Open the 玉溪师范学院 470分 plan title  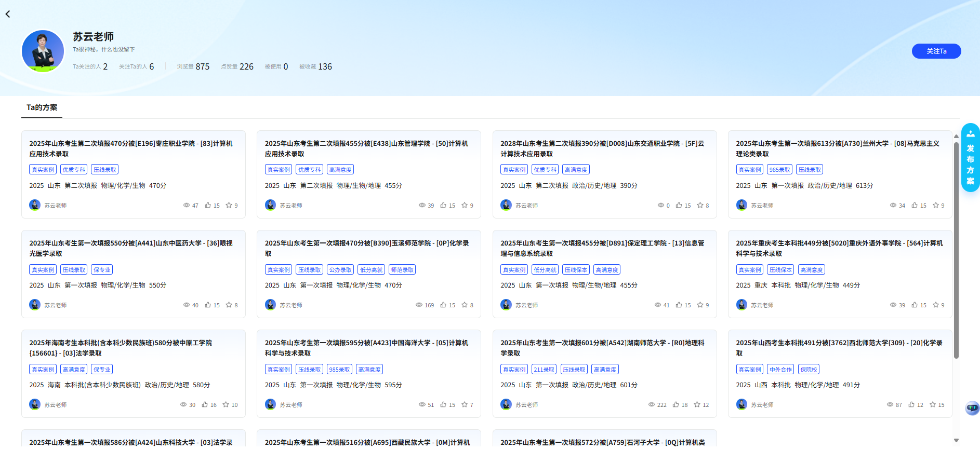coord(367,248)
